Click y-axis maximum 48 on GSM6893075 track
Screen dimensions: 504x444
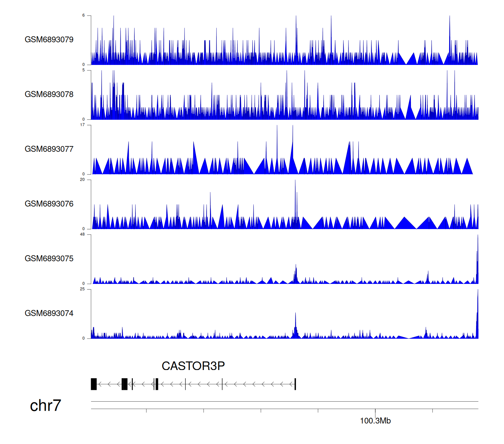pyautogui.click(x=82, y=234)
